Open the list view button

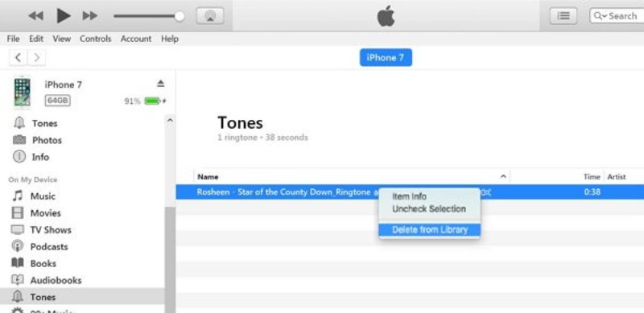pos(563,16)
